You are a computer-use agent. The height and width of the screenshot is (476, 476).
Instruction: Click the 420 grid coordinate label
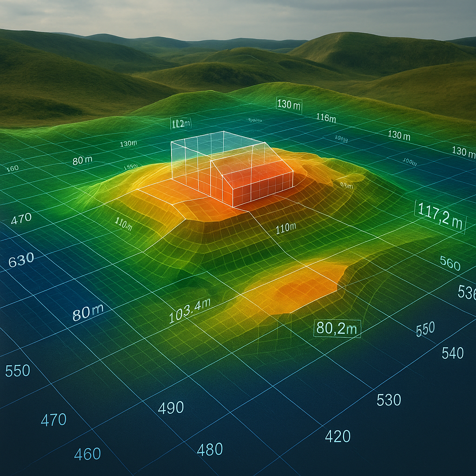coord(337,436)
